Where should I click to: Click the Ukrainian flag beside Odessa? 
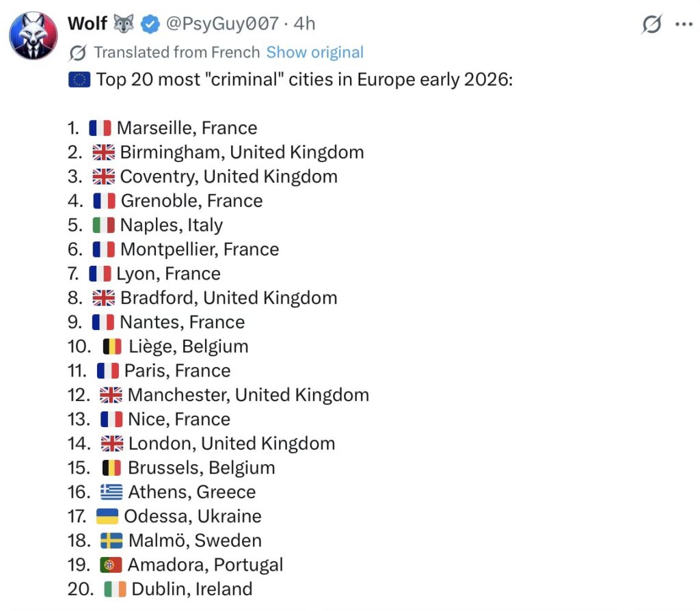(x=107, y=516)
